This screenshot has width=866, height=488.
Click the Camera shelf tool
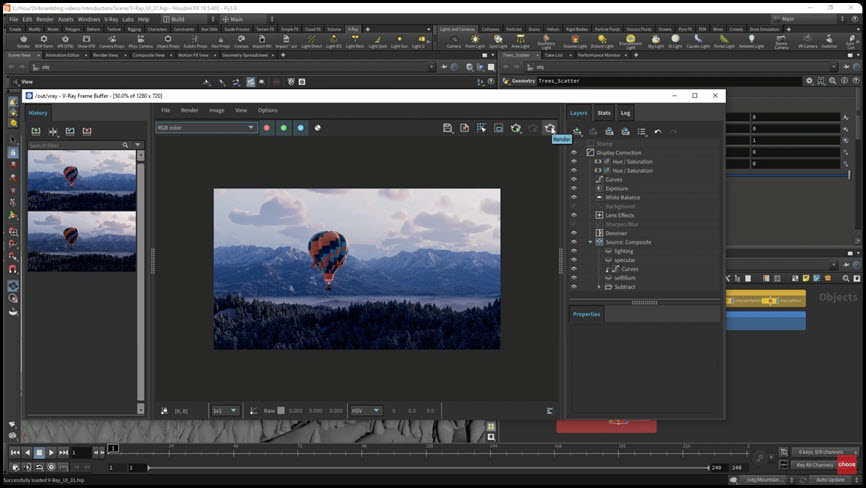(453, 41)
